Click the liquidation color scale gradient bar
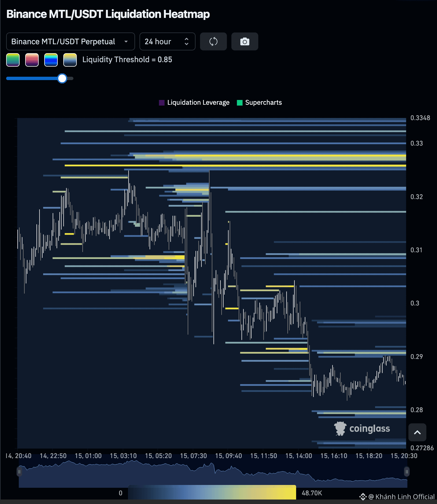Viewport: 437px width, 504px height. (x=212, y=492)
